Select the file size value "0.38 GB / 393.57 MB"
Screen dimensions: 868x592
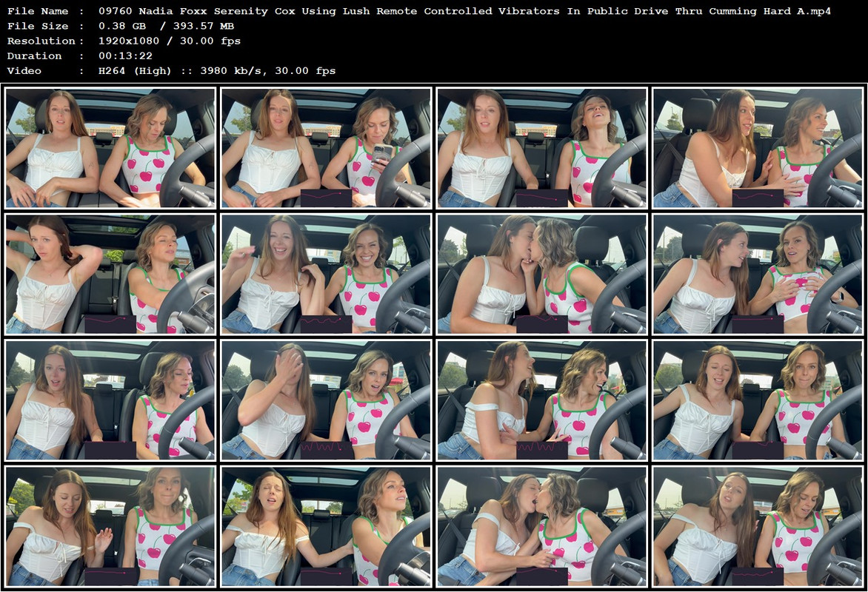tap(166, 26)
